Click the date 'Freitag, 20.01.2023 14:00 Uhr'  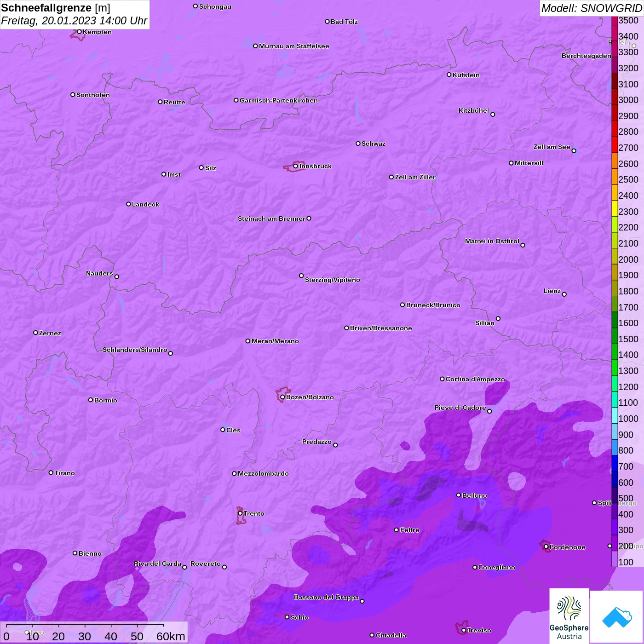click(x=74, y=21)
